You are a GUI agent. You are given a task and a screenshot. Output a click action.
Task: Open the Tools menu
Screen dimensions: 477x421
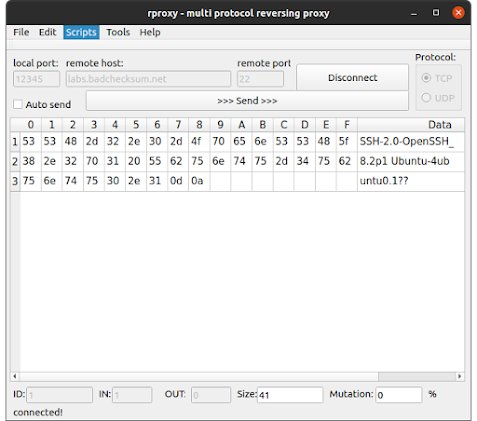point(118,32)
